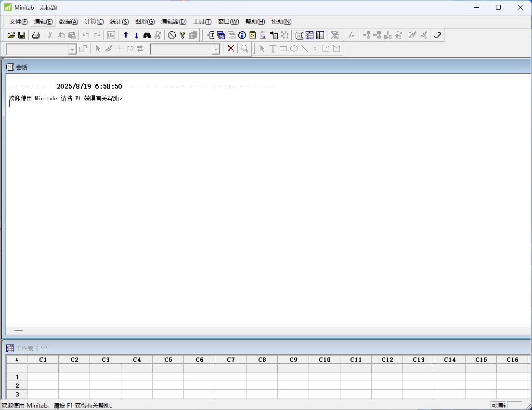Show the Worksheets Folder icon

click(221, 35)
